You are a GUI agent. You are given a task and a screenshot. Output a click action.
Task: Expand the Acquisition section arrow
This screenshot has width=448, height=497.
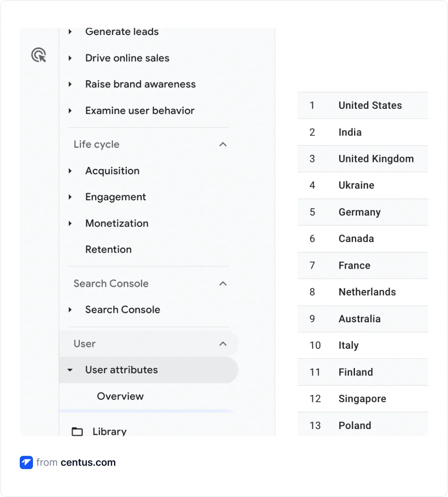pyautogui.click(x=70, y=171)
